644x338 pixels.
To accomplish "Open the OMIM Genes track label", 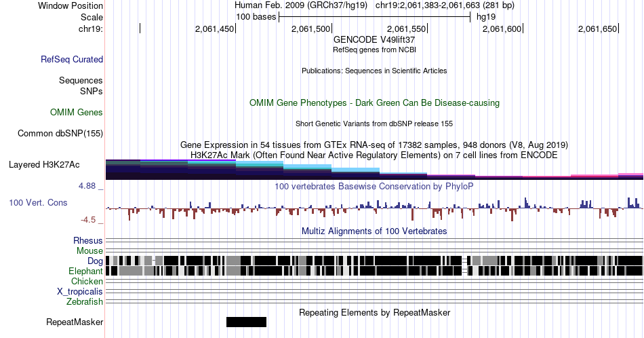I will (x=77, y=112).
